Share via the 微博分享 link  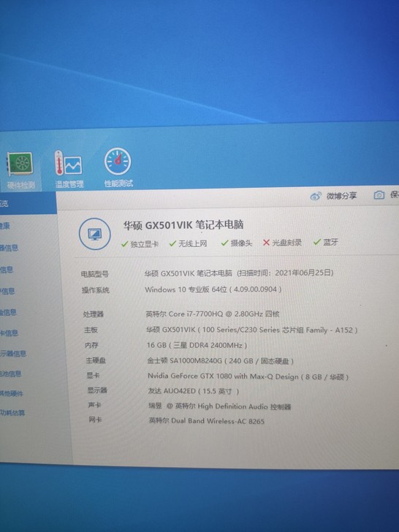click(x=341, y=196)
